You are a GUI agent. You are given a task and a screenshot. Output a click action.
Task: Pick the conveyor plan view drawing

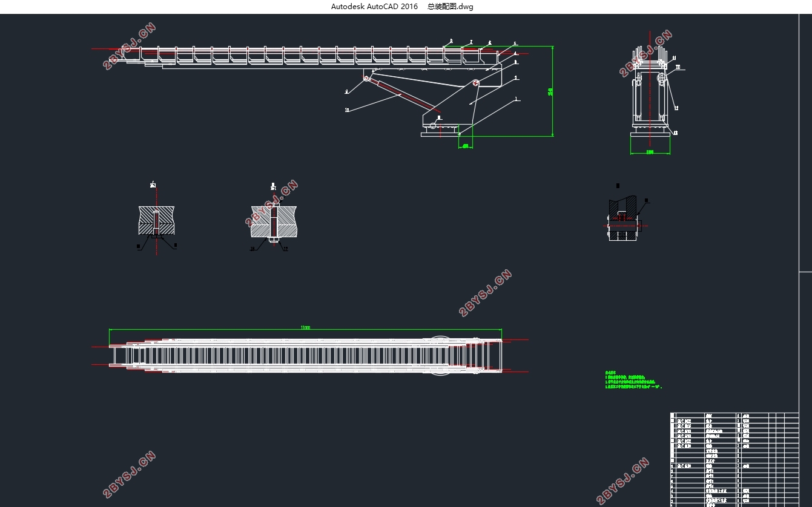coord(306,355)
